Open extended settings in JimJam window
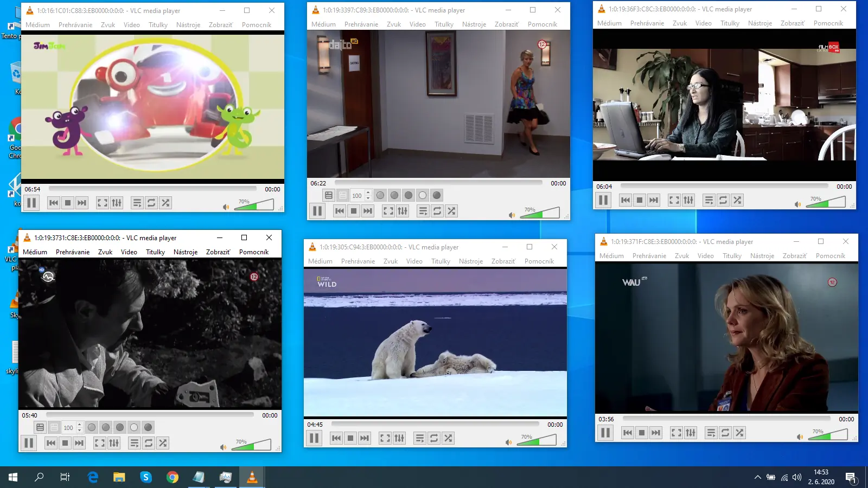Viewport: 868px width, 488px height. tap(117, 203)
